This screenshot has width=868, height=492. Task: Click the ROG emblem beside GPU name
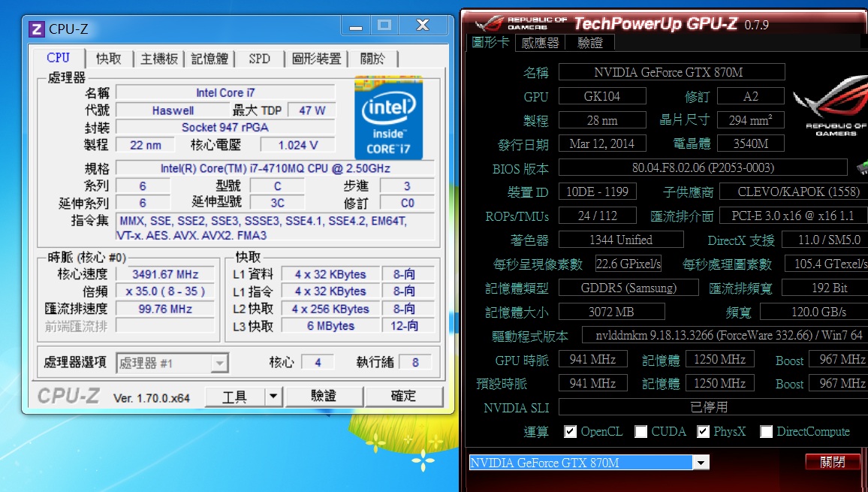tap(832, 107)
